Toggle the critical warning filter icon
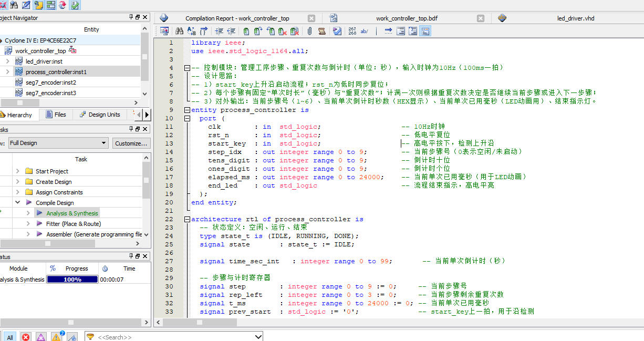Screen dimensions: 644x341 tap(40, 337)
